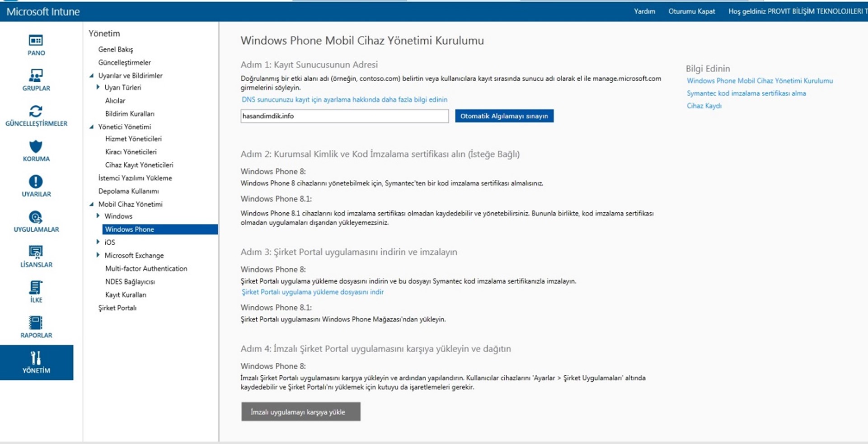Open NDES Bağlayıcısı
The height and width of the screenshot is (444, 868).
coord(130,282)
